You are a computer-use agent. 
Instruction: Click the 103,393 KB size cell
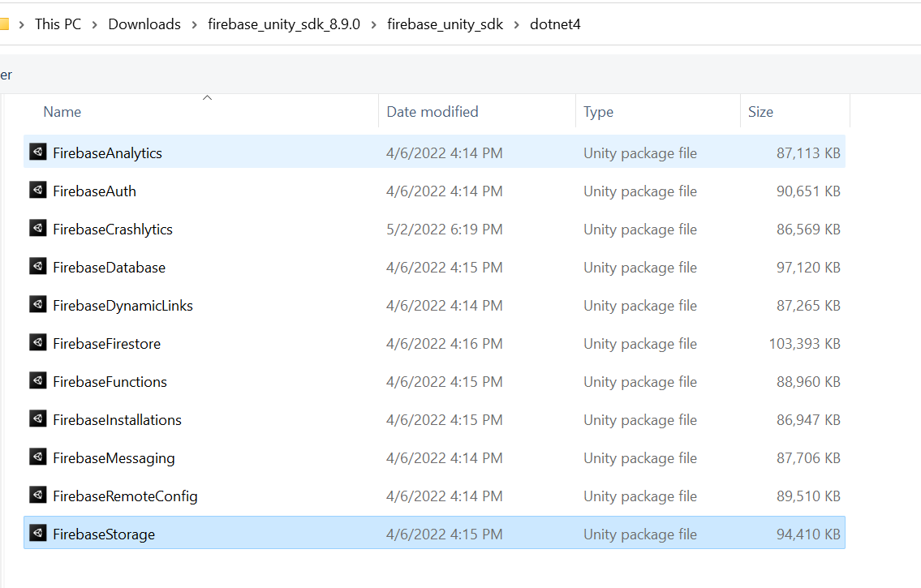805,344
